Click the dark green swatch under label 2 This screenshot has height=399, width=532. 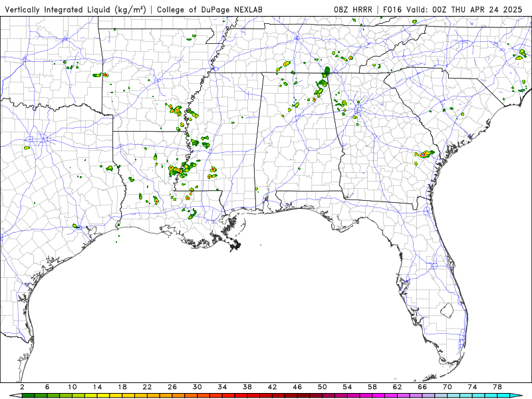pos(28,396)
